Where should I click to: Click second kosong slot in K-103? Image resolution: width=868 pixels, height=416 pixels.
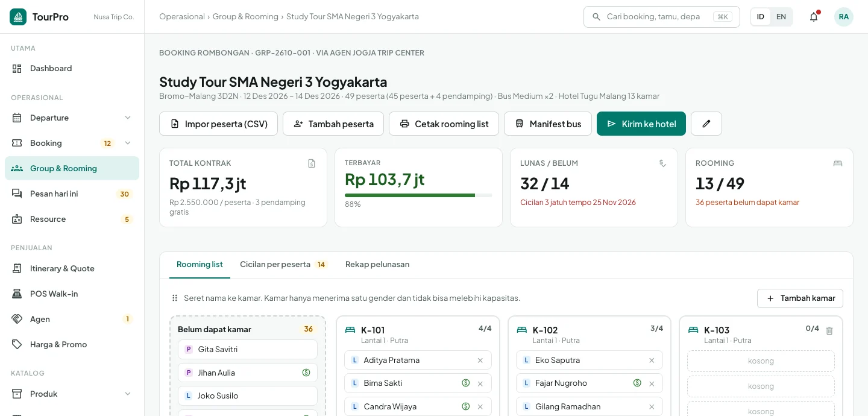pyautogui.click(x=761, y=386)
